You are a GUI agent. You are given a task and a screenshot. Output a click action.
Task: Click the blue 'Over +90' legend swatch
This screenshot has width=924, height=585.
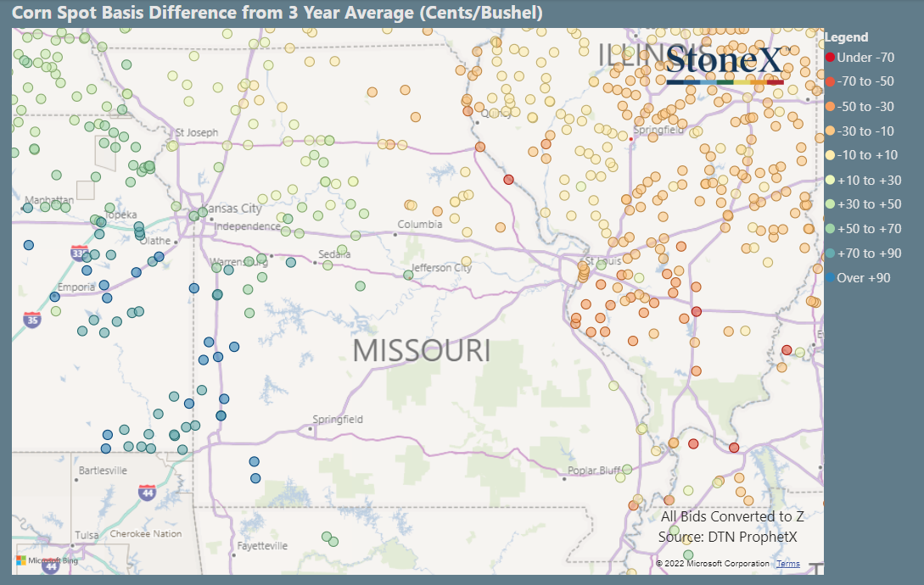point(831,277)
